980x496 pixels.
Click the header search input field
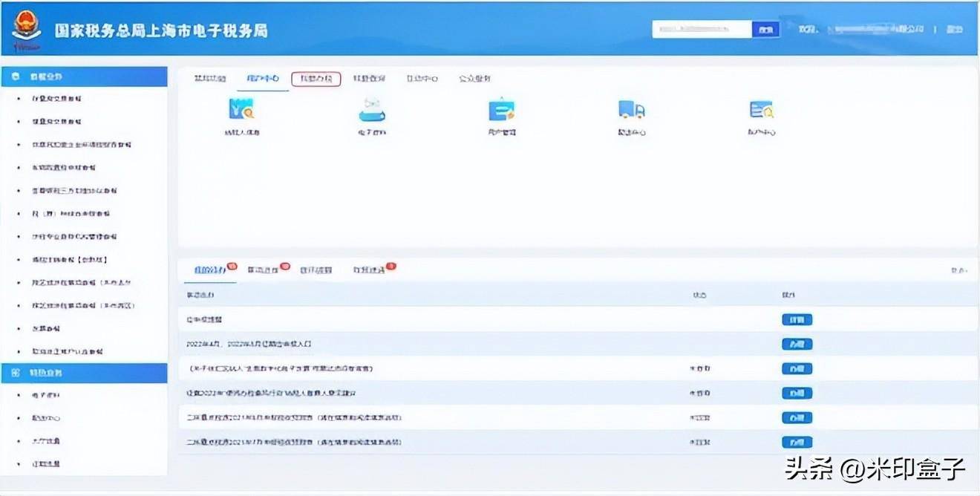[702, 30]
